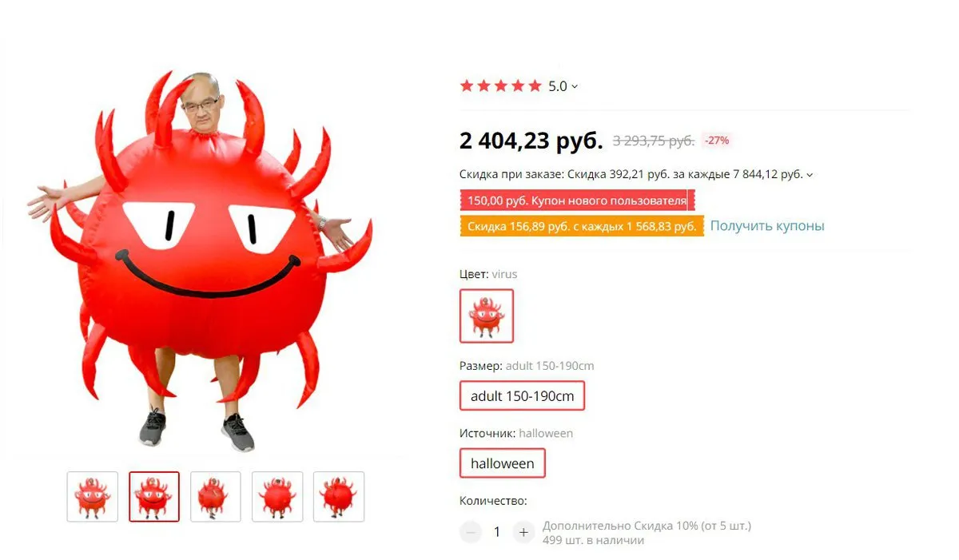Open the first costume thumbnail
The image size is (959, 560).
point(93,497)
